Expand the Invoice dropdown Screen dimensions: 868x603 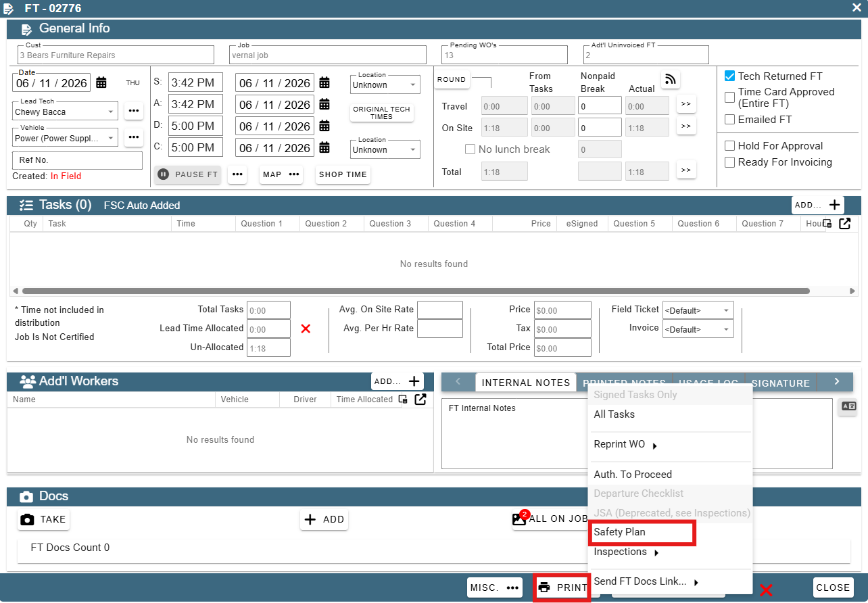pyautogui.click(x=698, y=329)
